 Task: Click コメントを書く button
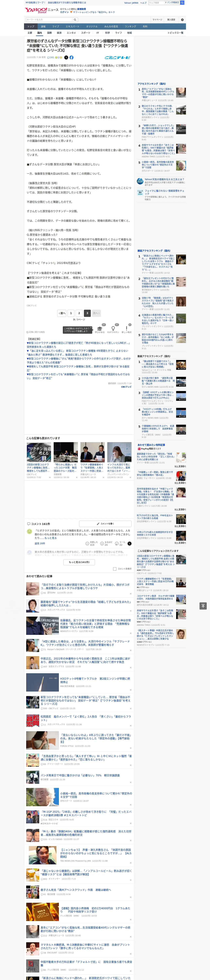105,523
